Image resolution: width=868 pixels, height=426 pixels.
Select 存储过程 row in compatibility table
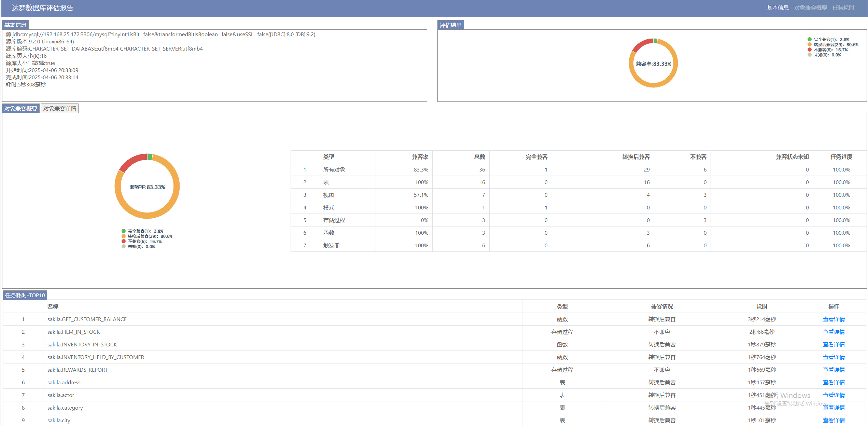(334, 220)
